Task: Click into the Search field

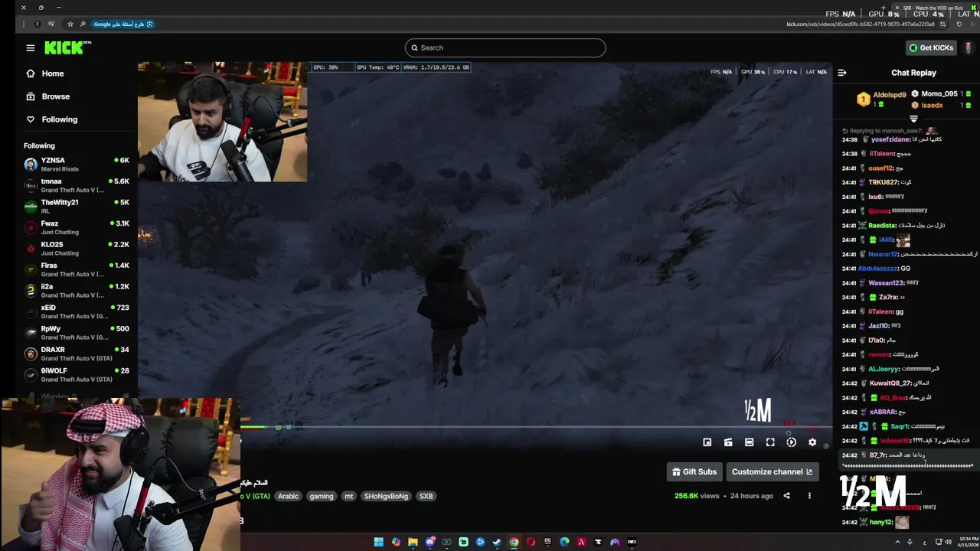Action: [505, 47]
